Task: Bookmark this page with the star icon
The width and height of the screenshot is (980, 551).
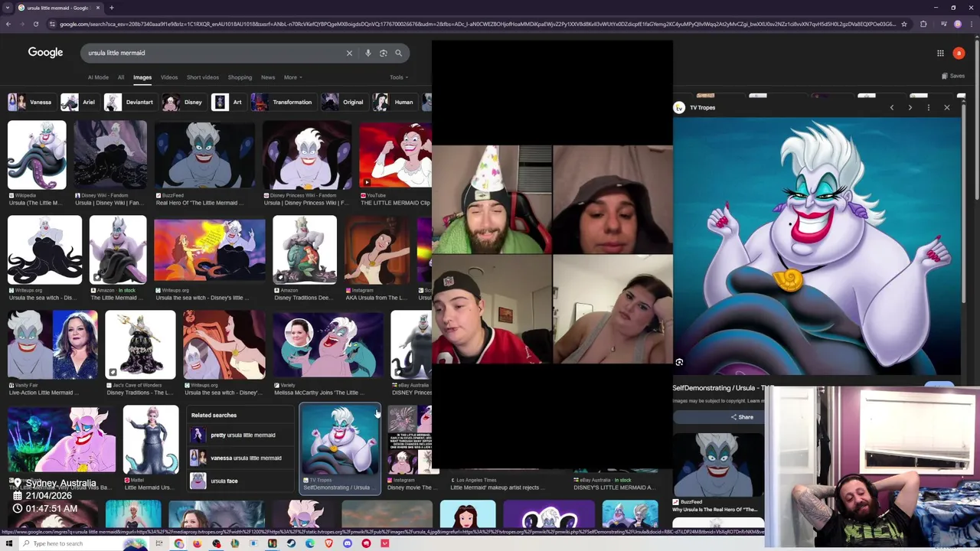Action: pos(904,24)
